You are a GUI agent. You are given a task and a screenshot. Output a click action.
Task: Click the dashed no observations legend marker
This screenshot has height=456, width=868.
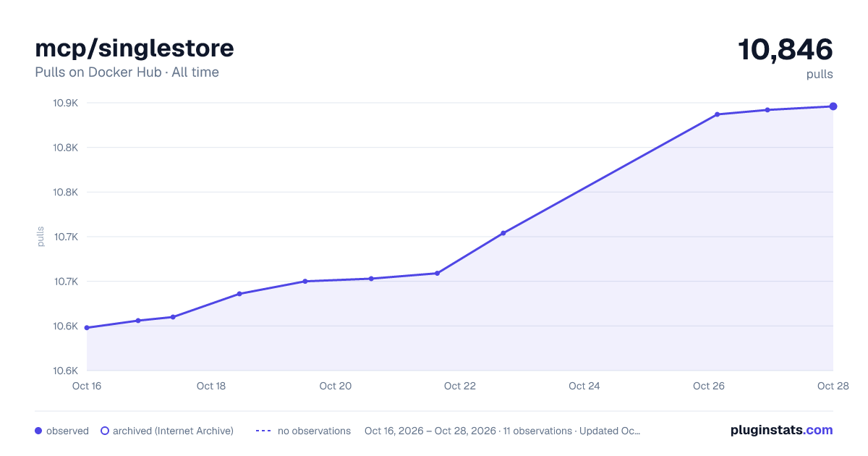pyautogui.click(x=263, y=431)
